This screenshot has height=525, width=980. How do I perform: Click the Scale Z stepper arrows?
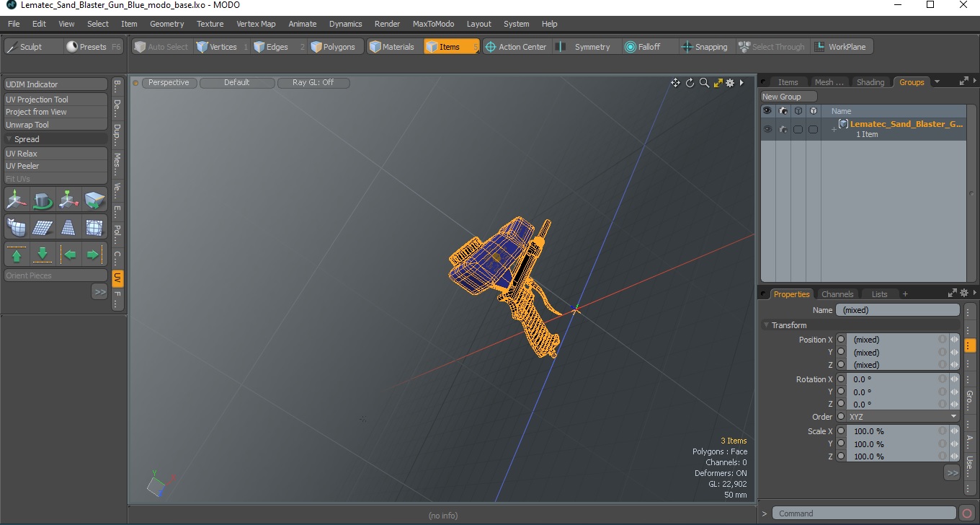coord(955,456)
